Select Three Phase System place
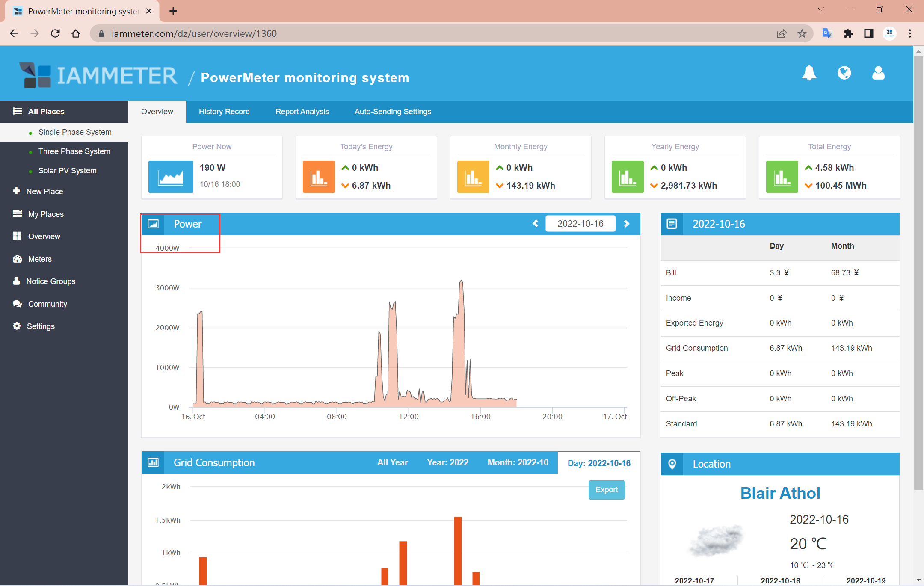924x586 pixels. pyautogui.click(x=74, y=151)
